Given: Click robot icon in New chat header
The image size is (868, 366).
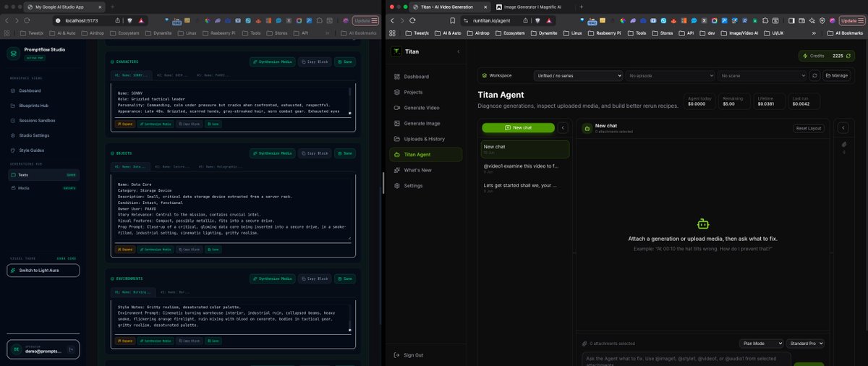Looking at the screenshot, I should [x=587, y=128].
